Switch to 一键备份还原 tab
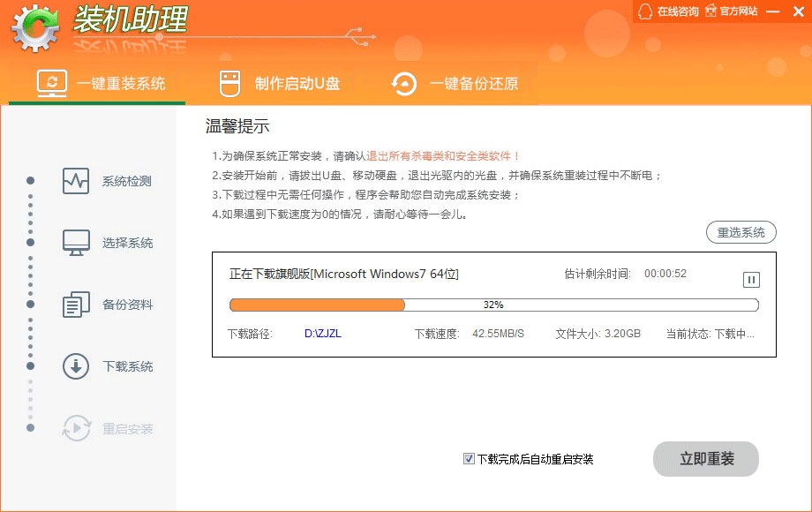Screen dimensions: 812x512 (x=455, y=84)
